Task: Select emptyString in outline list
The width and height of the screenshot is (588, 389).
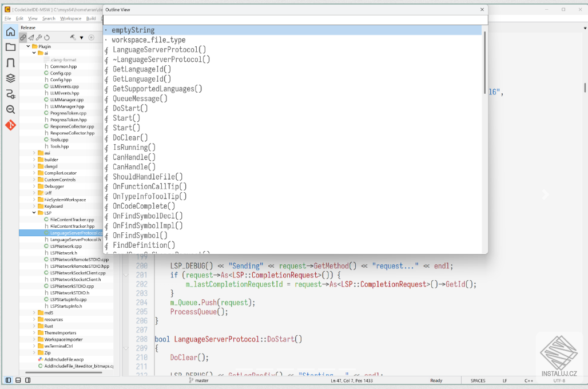Action: (x=292, y=30)
